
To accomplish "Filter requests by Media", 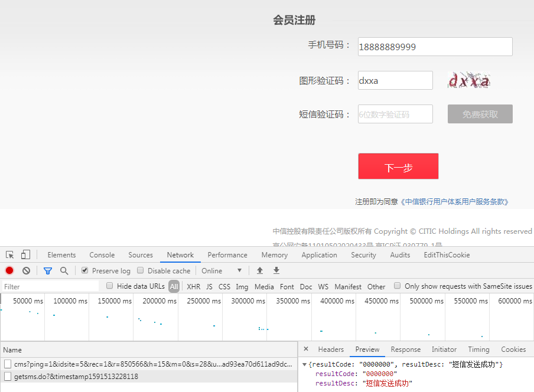I will pos(264,286).
